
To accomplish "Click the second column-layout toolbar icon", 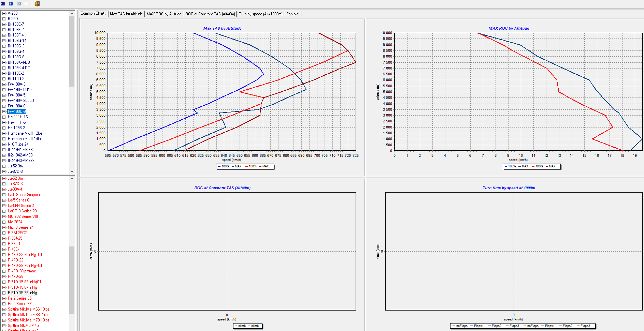I will 11,4.
